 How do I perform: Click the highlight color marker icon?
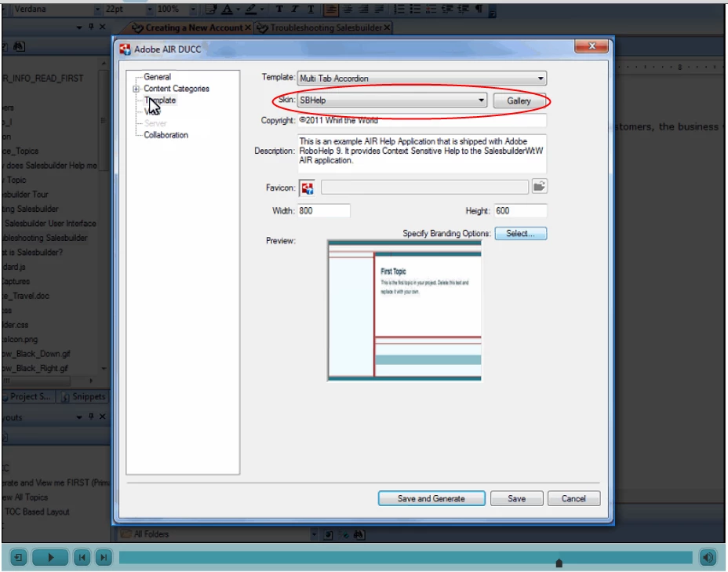click(x=251, y=9)
